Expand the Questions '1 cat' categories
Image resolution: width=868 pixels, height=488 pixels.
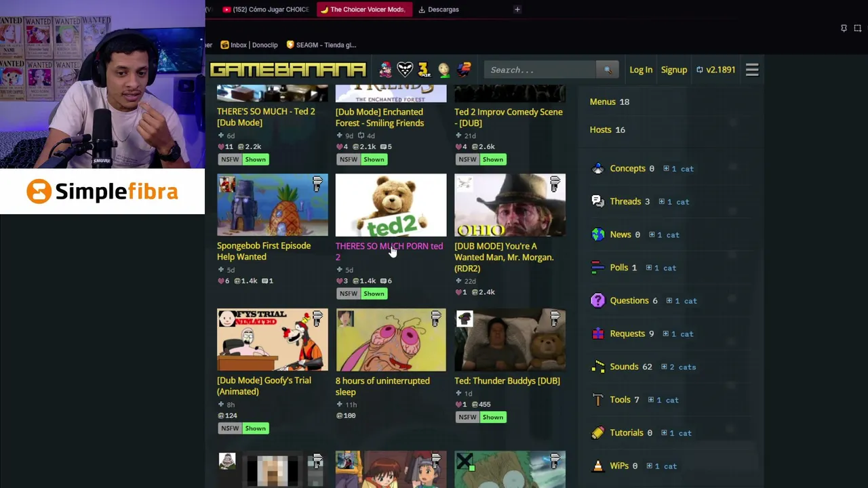(x=682, y=301)
